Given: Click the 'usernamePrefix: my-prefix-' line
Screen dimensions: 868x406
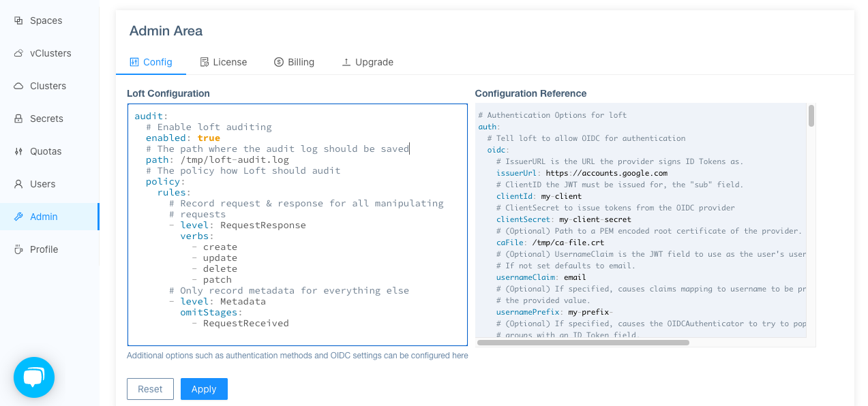Looking at the screenshot, I should point(554,312).
